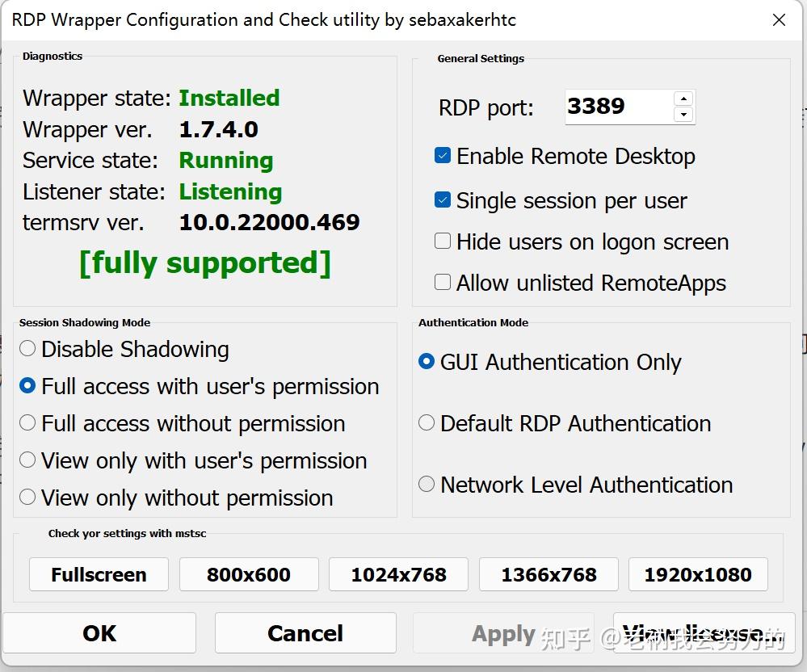Select Network Level Authentication

coord(427,484)
